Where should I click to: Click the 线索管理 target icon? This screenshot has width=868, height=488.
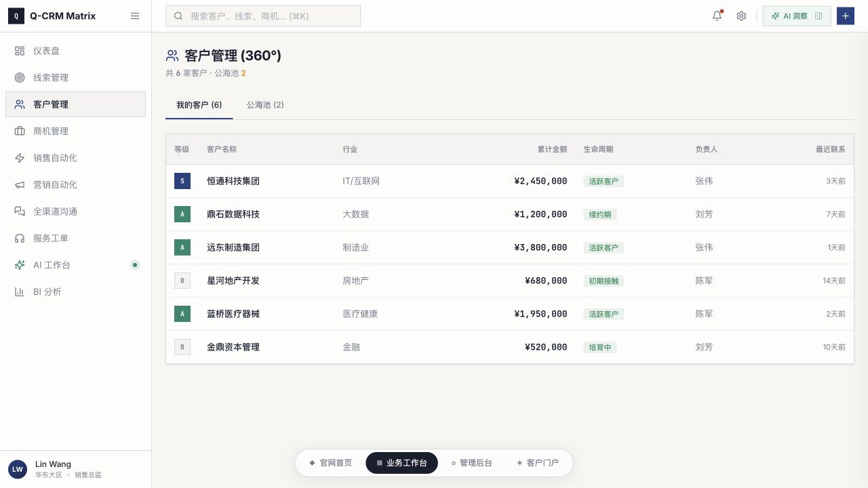tap(20, 78)
